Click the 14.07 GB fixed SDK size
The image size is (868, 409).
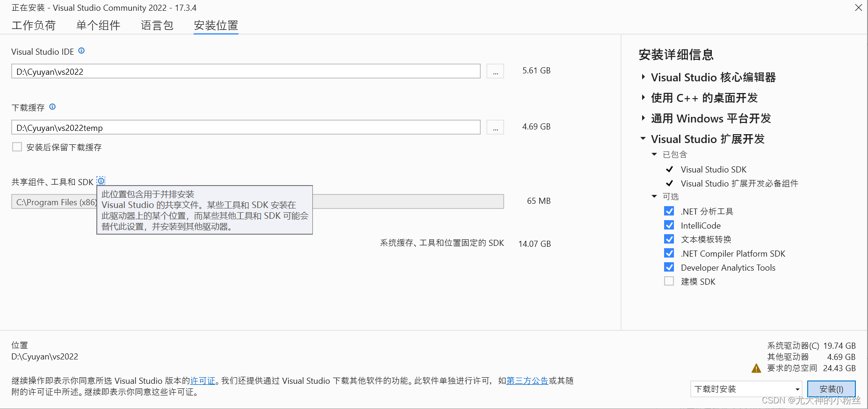coord(535,244)
